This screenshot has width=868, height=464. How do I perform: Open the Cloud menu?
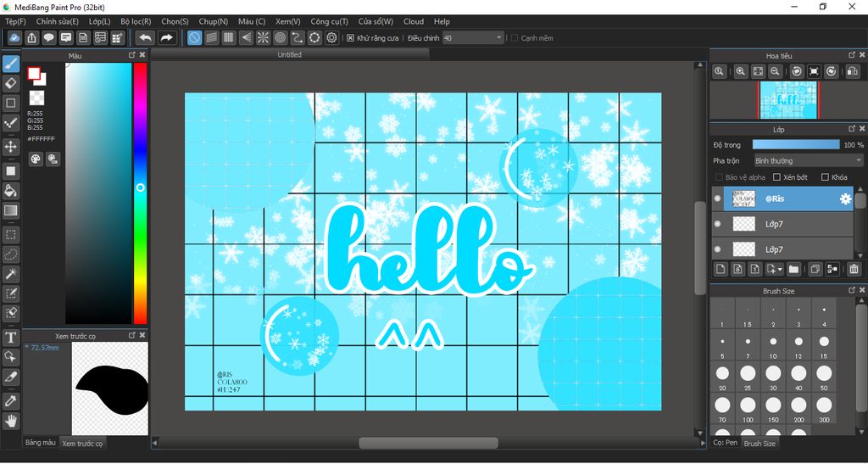(414, 21)
